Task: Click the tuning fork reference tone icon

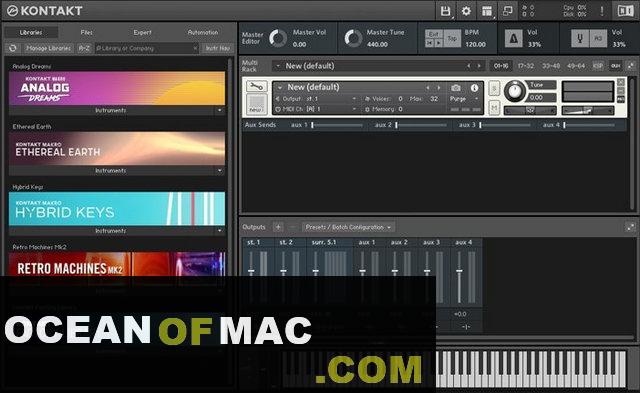Action: pyautogui.click(x=580, y=39)
